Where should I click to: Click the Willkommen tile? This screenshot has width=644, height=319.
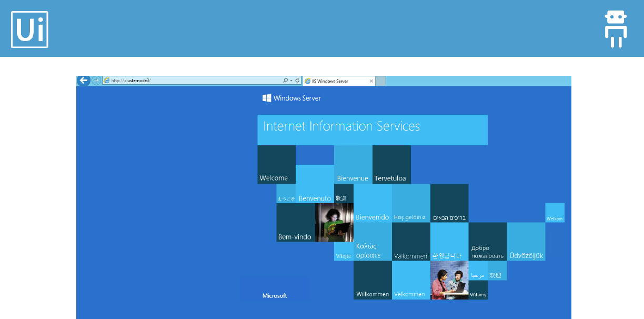373,280
